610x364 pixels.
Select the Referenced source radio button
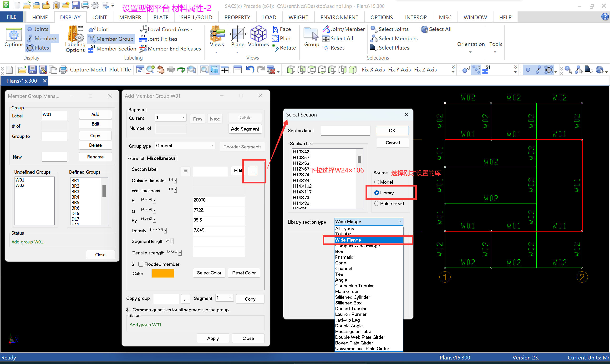pyautogui.click(x=377, y=204)
